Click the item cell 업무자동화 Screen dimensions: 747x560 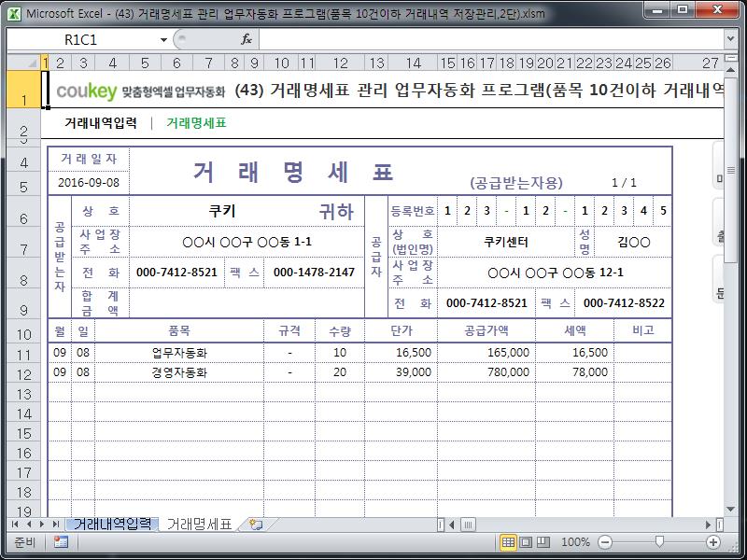coord(179,353)
